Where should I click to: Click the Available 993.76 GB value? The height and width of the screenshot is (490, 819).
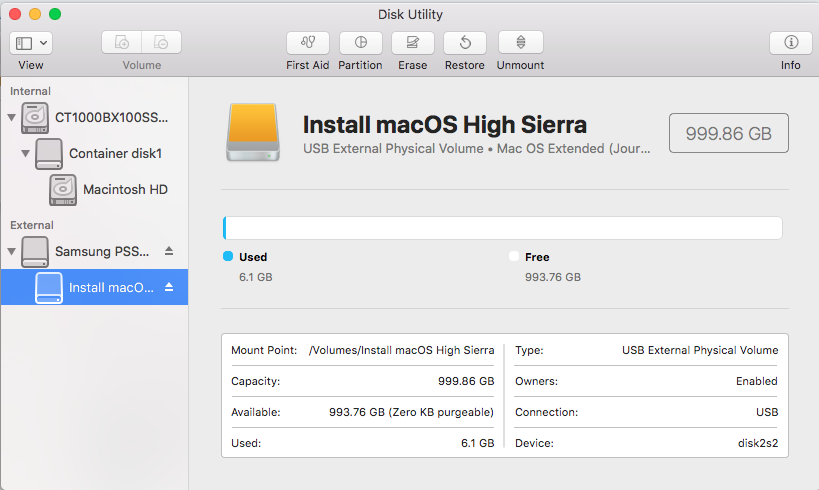click(412, 412)
